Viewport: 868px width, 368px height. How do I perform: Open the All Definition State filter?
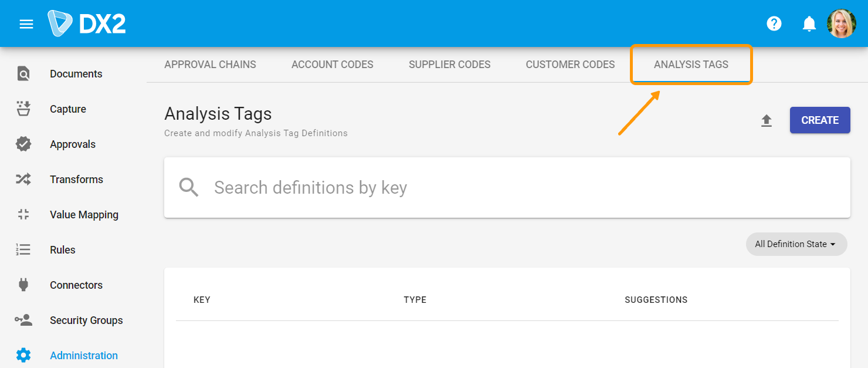[796, 244]
